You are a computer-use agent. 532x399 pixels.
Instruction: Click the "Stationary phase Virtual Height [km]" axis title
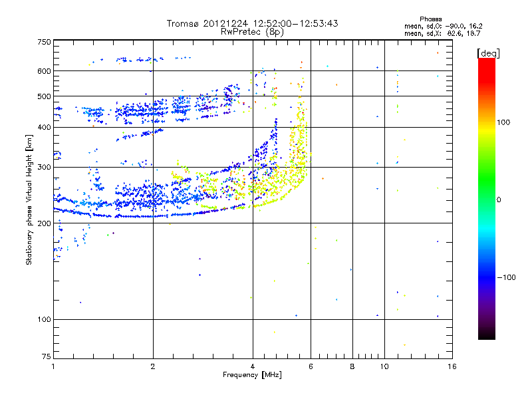click(29, 199)
